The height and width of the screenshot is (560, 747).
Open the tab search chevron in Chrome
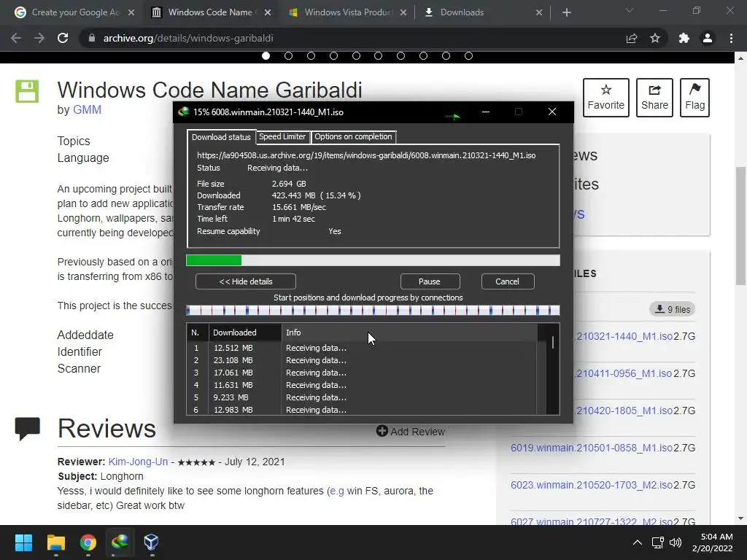pyautogui.click(x=630, y=10)
